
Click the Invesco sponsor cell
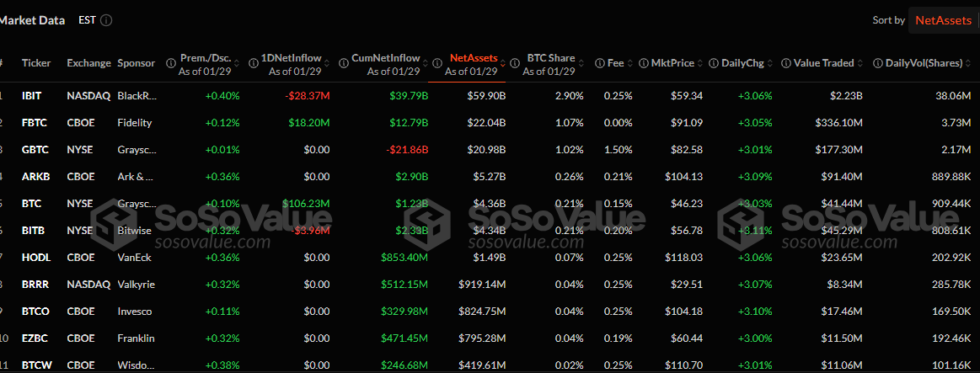[134, 312]
